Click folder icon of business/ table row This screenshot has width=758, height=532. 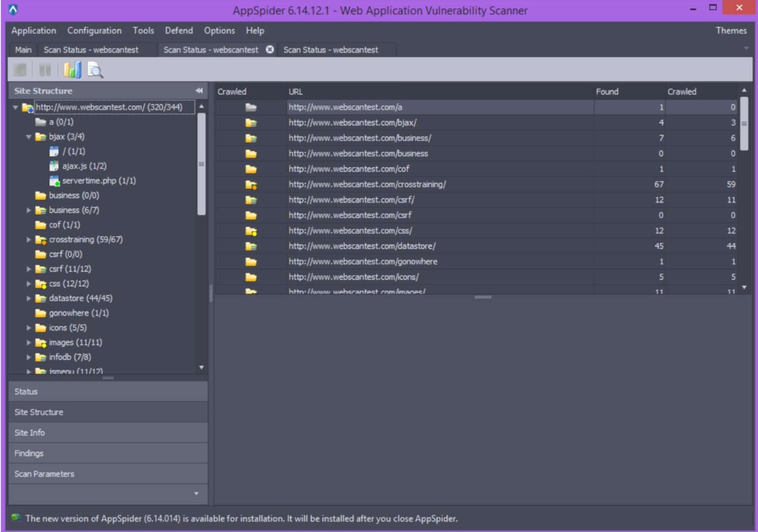pyautogui.click(x=251, y=138)
